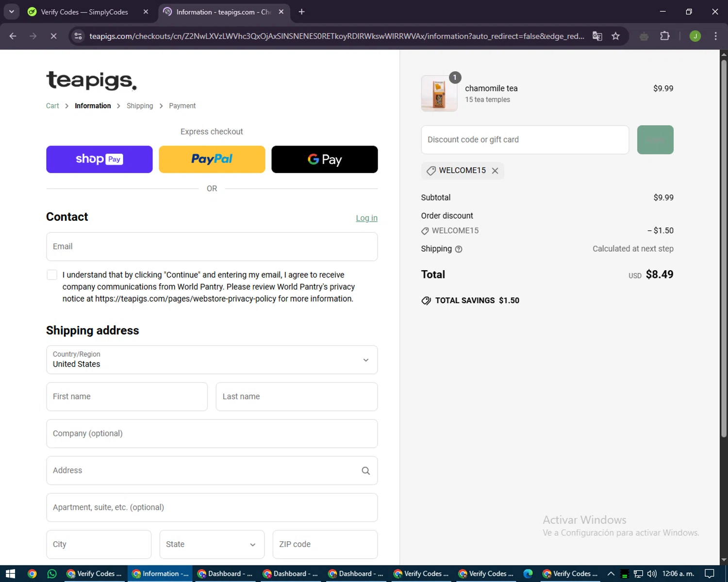Open Chrome three-dot menu

pyautogui.click(x=715, y=36)
